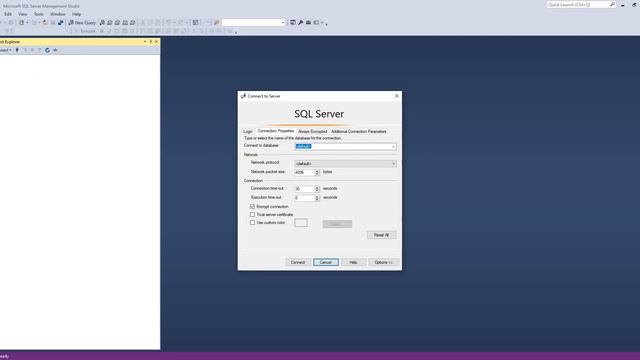The width and height of the screenshot is (640, 360).
Task: Open Properties window via wrench icon
Action: point(300,22)
